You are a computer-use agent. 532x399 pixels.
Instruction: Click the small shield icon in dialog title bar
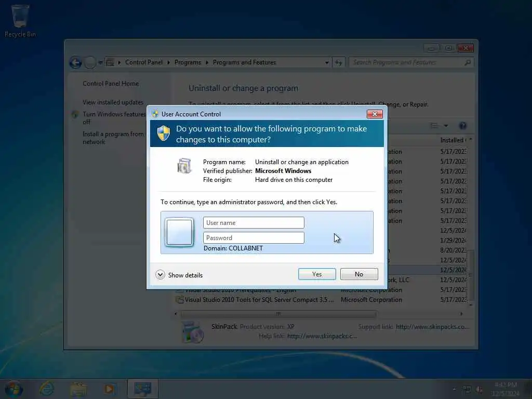[155, 114]
